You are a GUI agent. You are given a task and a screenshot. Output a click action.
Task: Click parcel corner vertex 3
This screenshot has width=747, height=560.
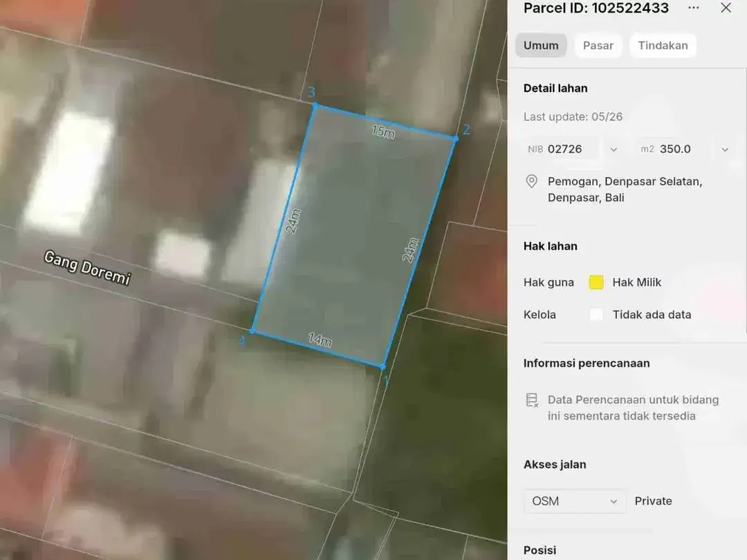(x=315, y=105)
